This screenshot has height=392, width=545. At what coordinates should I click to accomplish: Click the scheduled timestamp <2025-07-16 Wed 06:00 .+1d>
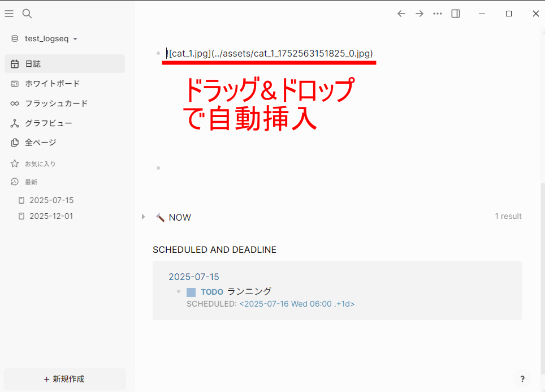[x=297, y=304]
